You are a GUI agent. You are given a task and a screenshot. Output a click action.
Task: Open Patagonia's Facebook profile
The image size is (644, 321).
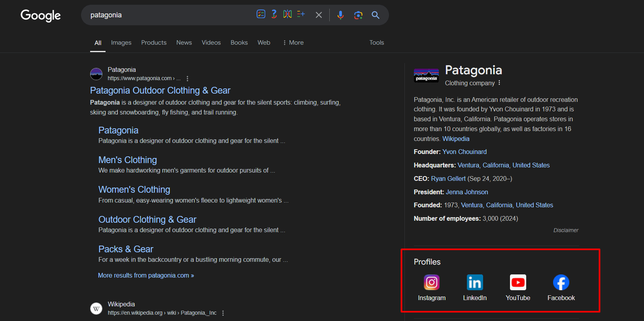[561, 288]
